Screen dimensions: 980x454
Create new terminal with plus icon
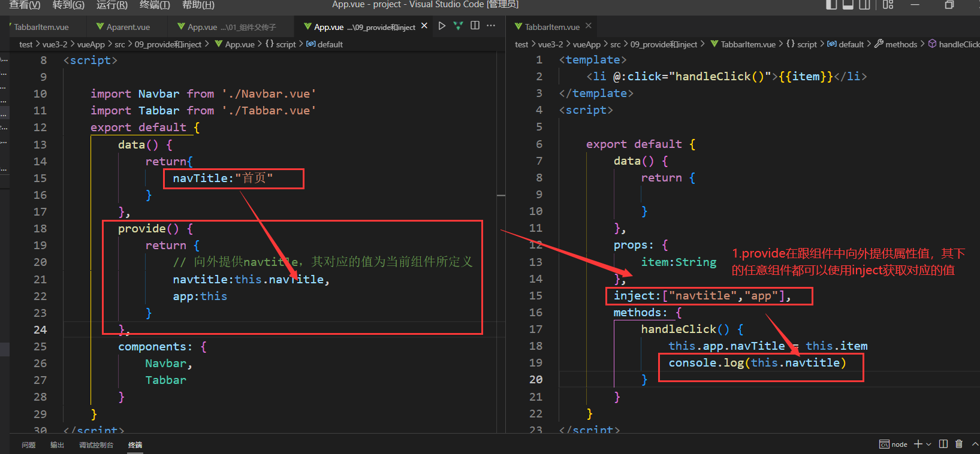(918, 444)
